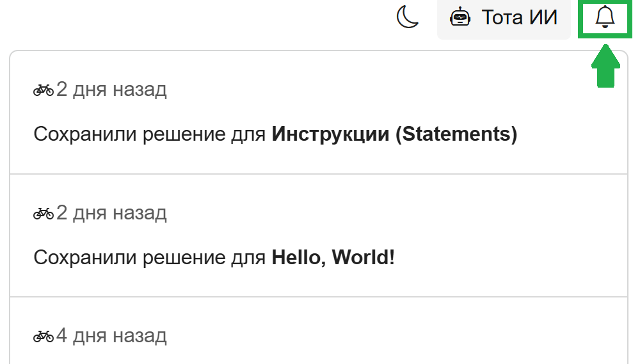Viewport: 640px width, 364px height.
Task: Open the "Инструкции (Statements)" lesson link
Action: 394,134
